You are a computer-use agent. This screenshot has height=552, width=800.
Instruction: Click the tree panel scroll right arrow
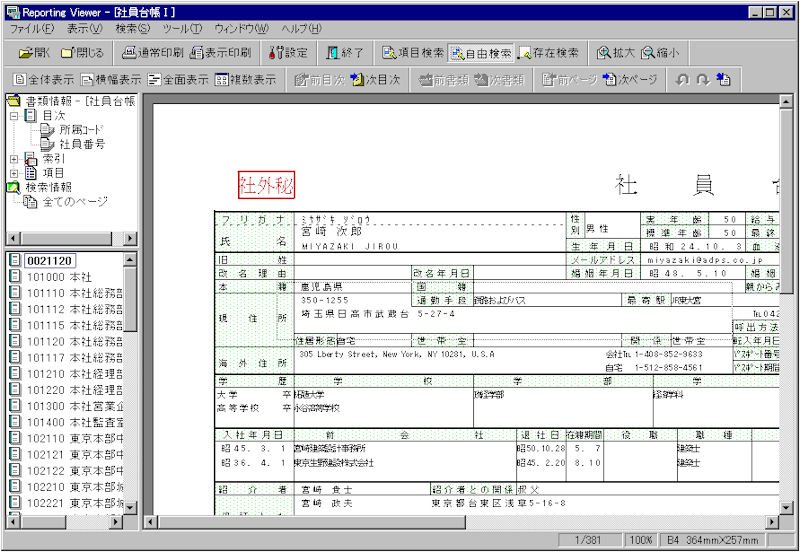130,238
